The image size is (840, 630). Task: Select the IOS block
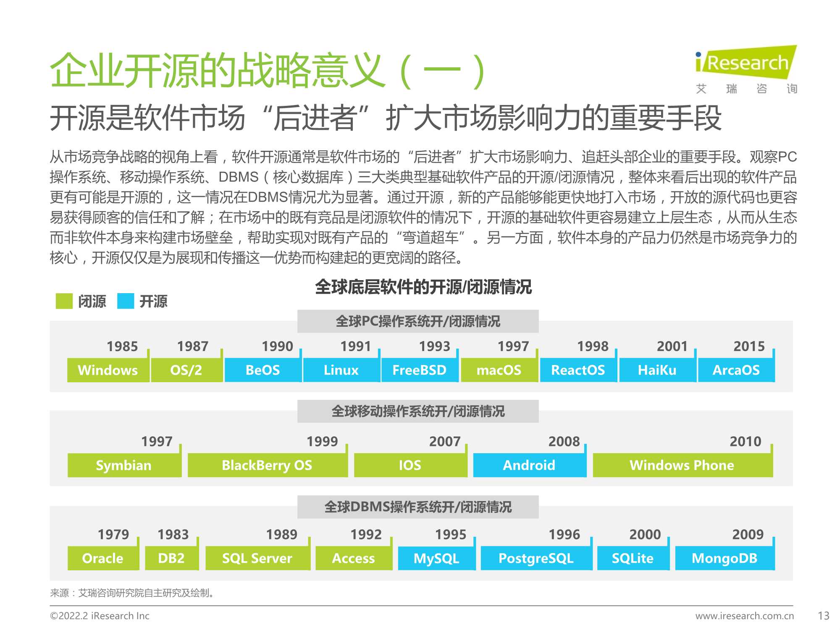410,465
